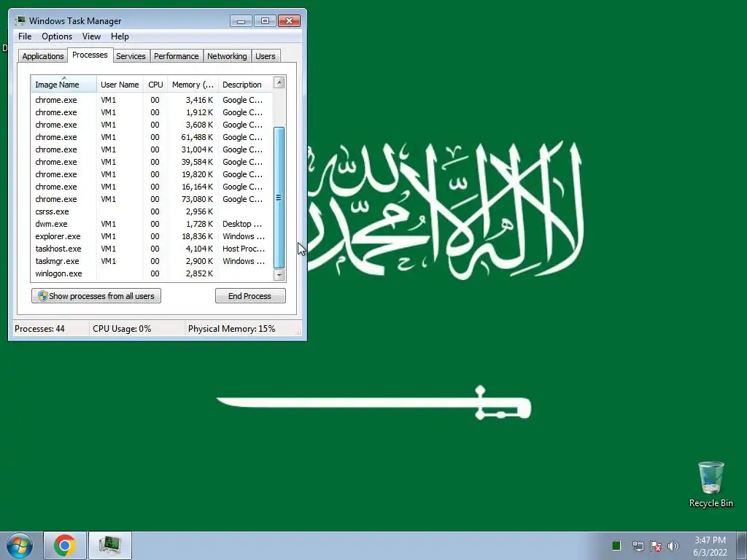Screen dimensions: 747x560
Task: Click the process list scroll up arrow
Action: tap(279, 82)
